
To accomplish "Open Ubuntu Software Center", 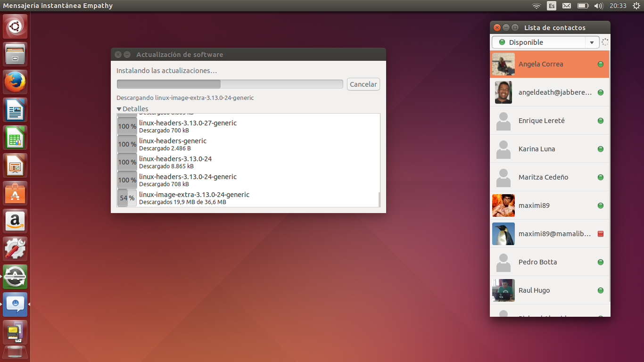I will tap(15, 193).
